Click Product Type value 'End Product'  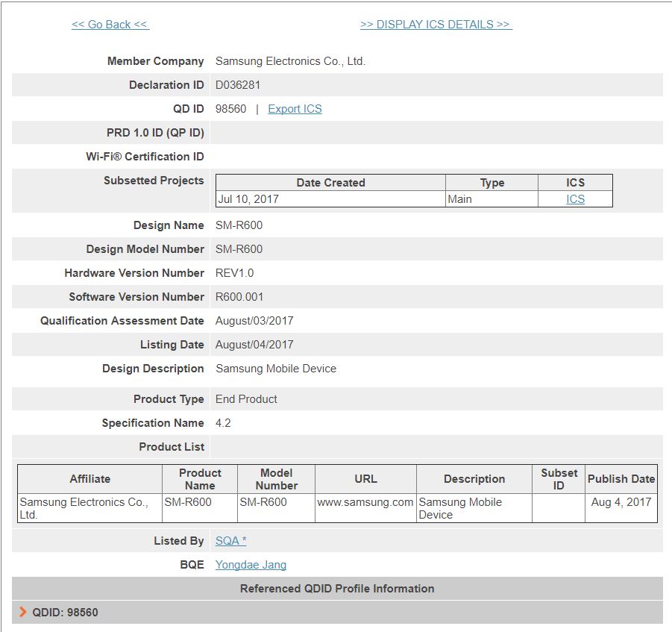(246, 399)
